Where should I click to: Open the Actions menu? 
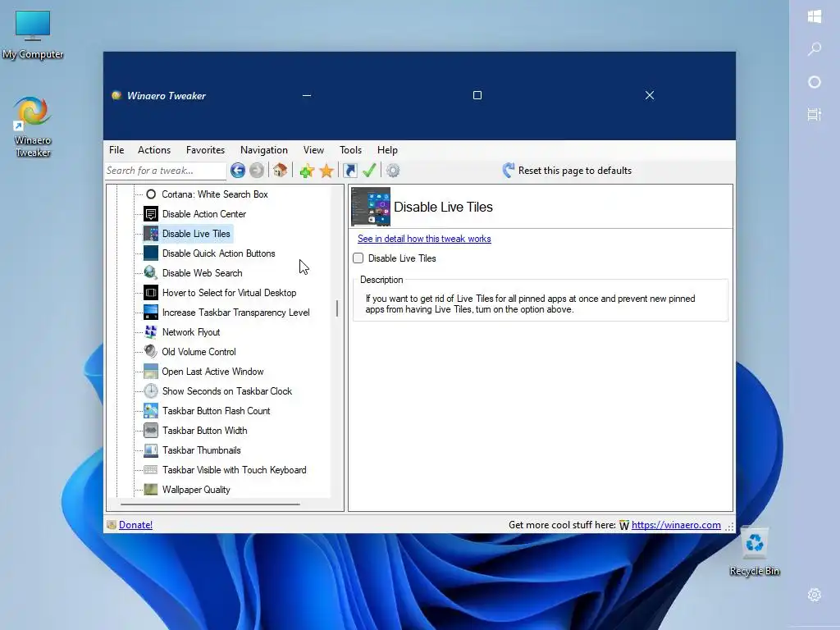(154, 150)
